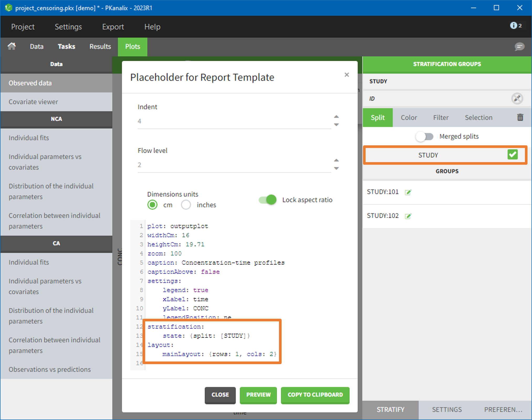The height and width of the screenshot is (420, 532).
Task: Open the Export menu
Action: 113,27
